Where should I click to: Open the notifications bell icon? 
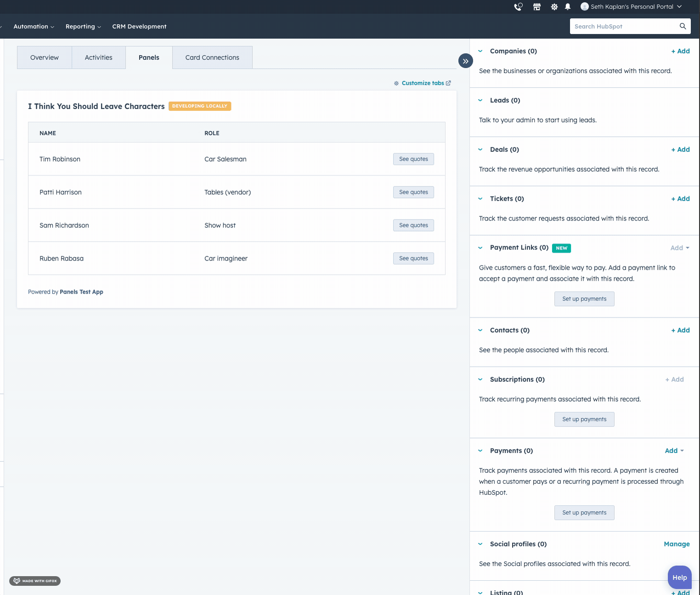click(x=568, y=7)
